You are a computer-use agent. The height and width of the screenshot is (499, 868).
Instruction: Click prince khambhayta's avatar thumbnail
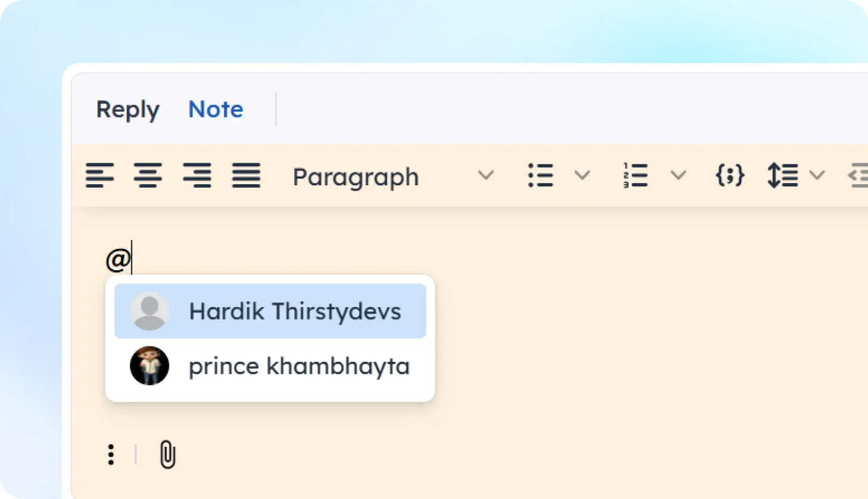tap(149, 366)
